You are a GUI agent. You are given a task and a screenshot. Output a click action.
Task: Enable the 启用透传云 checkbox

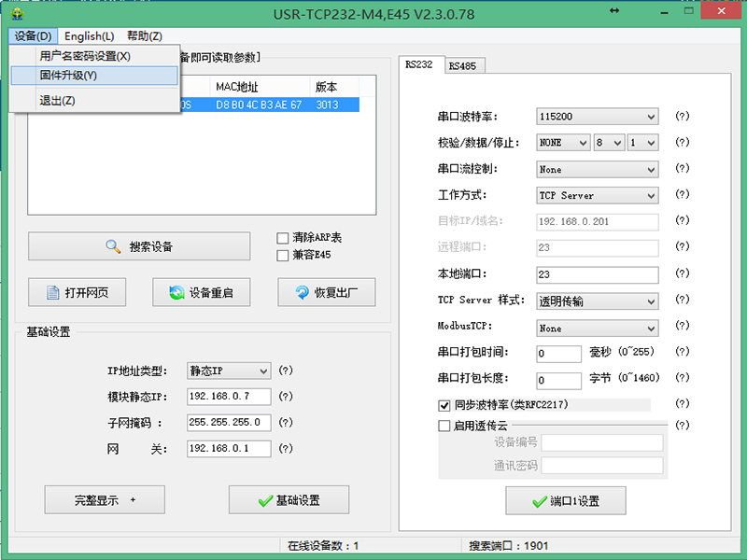[x=444, y=426]
